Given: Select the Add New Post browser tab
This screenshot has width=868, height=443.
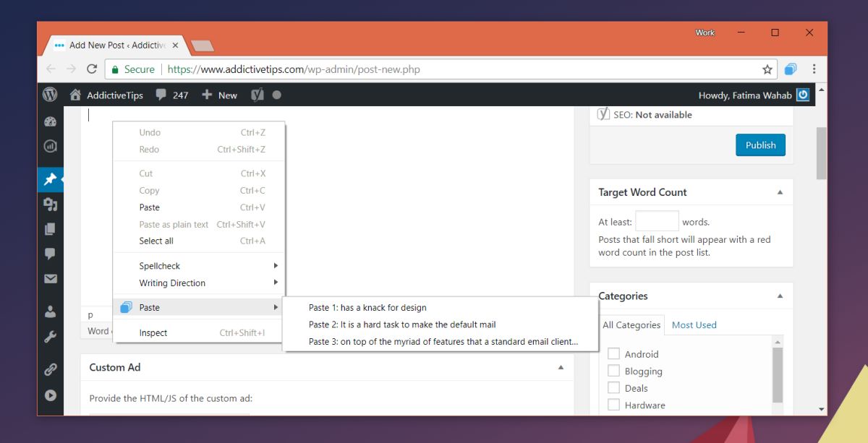Looking at the screenshot, I should 116,45.
